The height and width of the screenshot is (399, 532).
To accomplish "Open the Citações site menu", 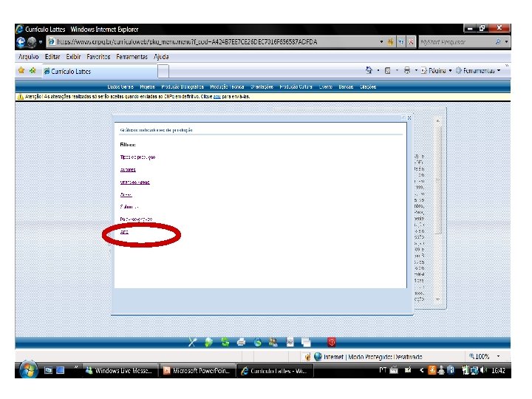I will click(x=368, y=87).
